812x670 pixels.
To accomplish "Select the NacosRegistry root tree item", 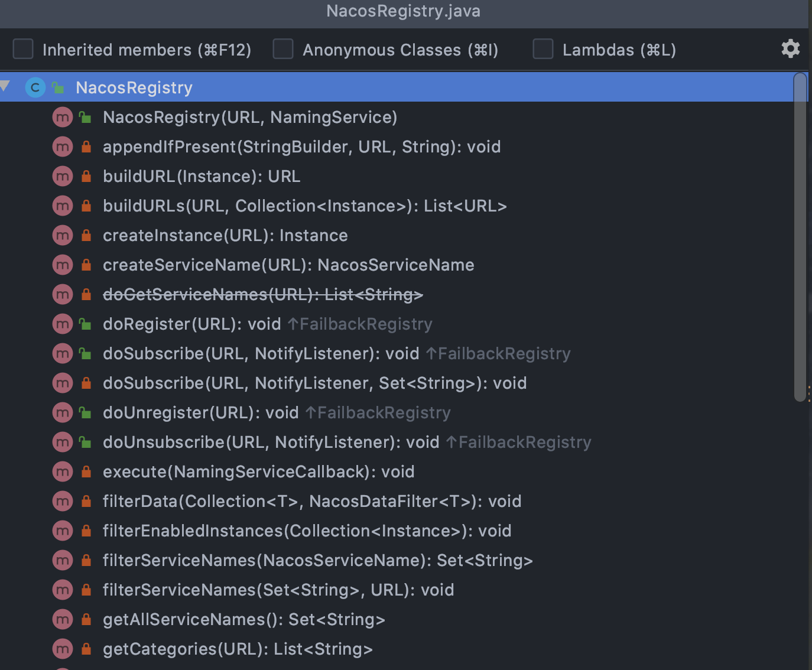I will pos(134,87).
